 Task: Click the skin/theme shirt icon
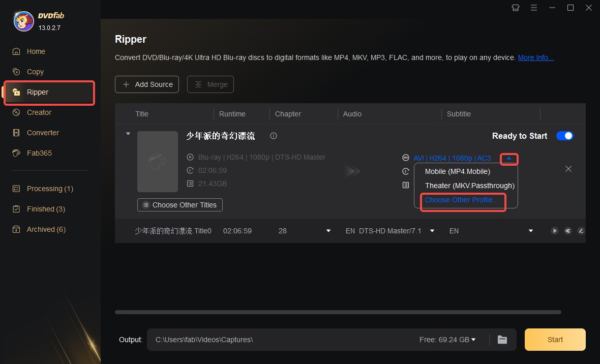[516, 8]
